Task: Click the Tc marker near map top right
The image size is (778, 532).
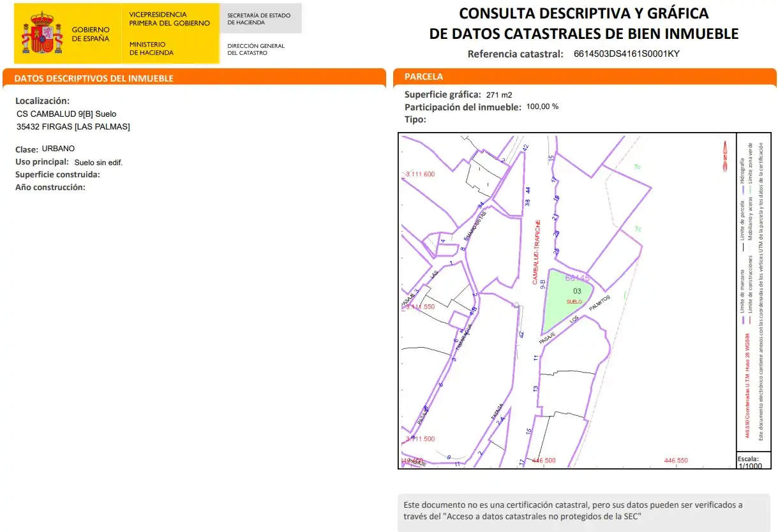Action: pos(637,167)
